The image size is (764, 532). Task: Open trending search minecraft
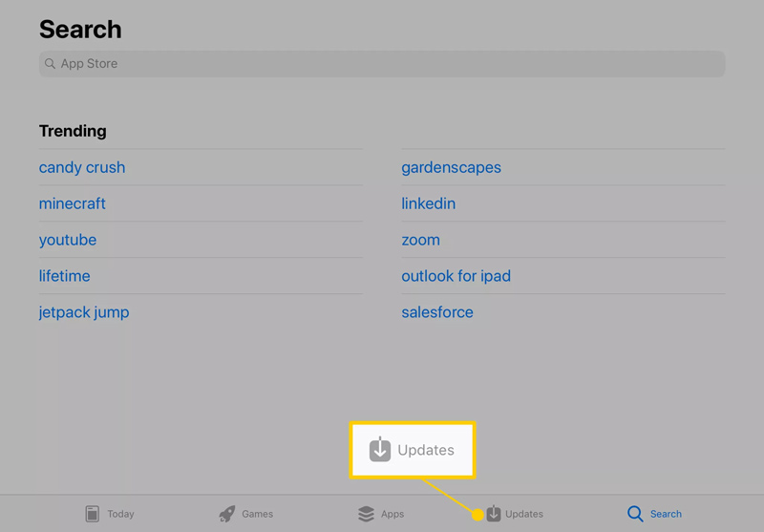tap(73, 203)
